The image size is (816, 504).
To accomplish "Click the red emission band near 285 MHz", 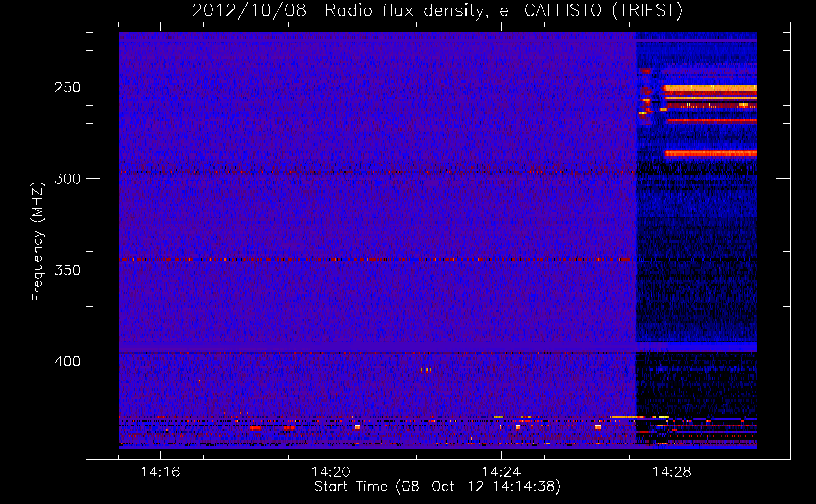I will pyautogui.click(x=711, y=153).
